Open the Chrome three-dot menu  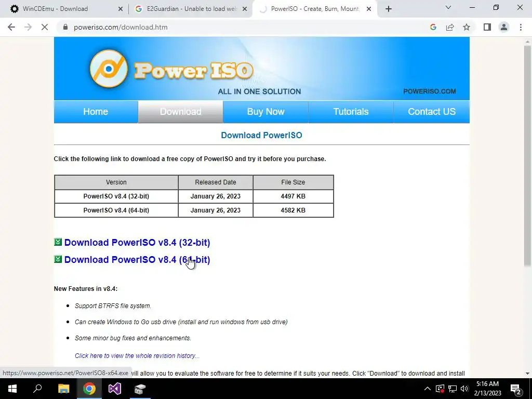point(521,27)
